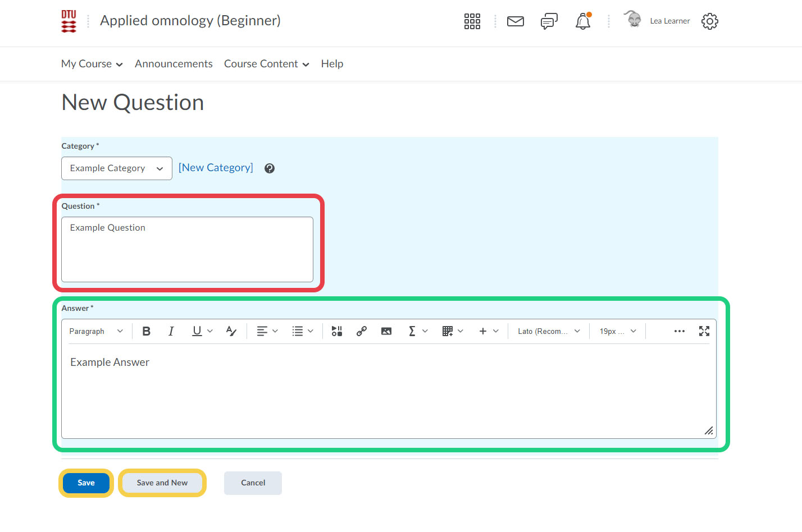Expand the Paragraph format dropdown
The height and width of the screenshot is (532, 802).
click(x=96, y=331)
